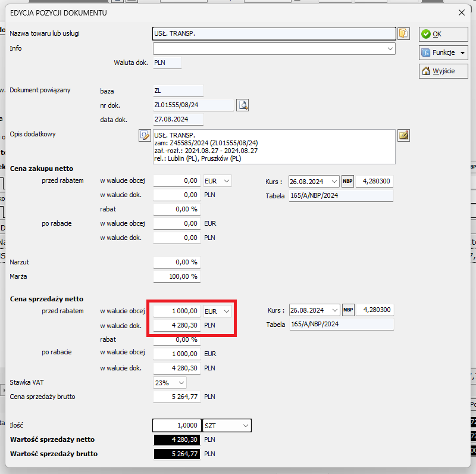Click the Ilość quantity input field
The width and height of the screenshot is (476, 474).
[177, 425]
